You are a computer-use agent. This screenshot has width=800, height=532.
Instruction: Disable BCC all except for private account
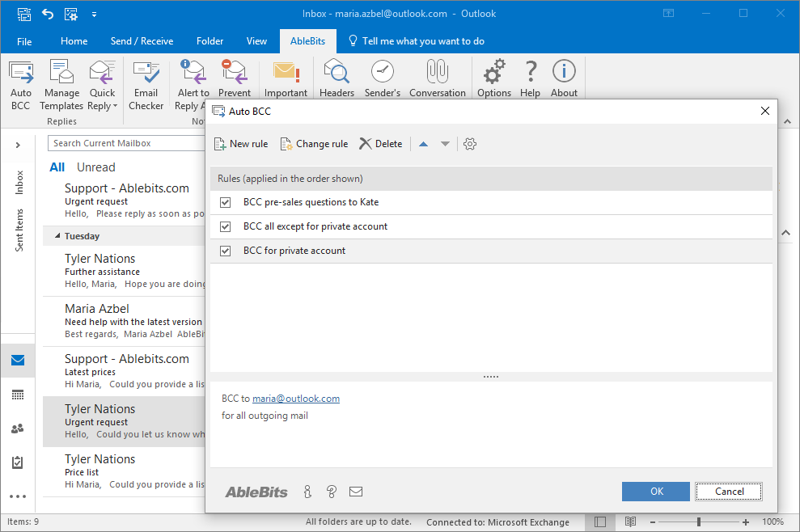(x=225, y=226)
